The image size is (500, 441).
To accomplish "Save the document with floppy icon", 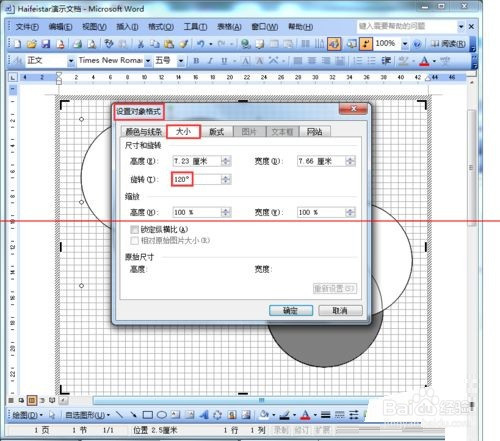I will (x=46, y=44).
